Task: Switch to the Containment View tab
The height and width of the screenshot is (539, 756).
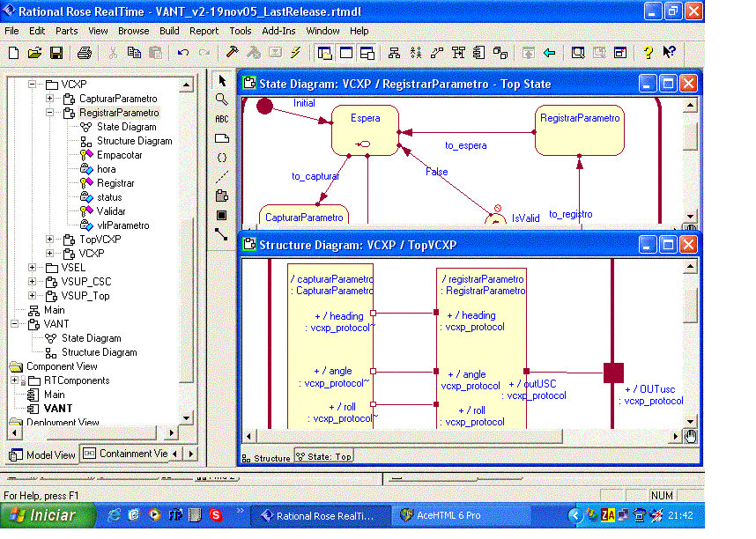Action: coord(125,454)
